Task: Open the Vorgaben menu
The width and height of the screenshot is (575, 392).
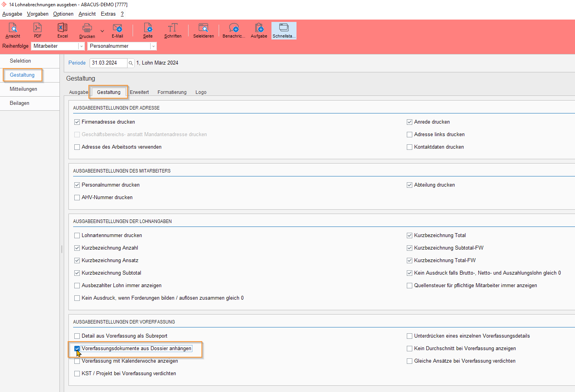Action: [x=38, y=14]
